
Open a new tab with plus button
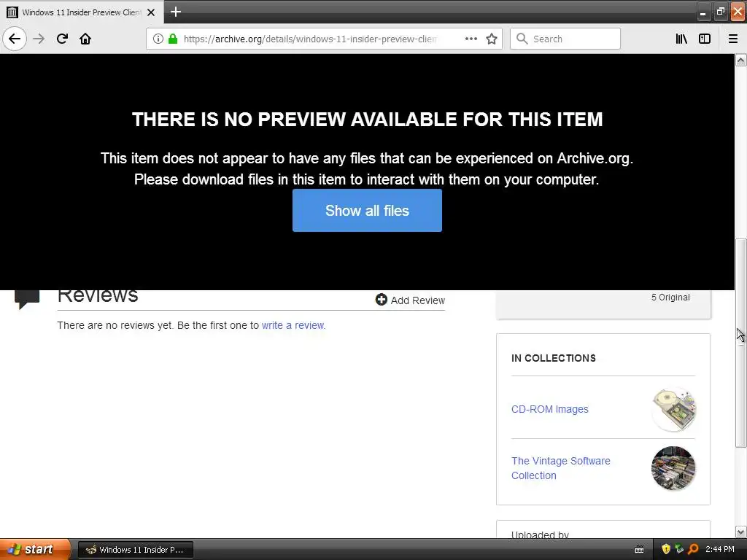[x=175, y=12]
